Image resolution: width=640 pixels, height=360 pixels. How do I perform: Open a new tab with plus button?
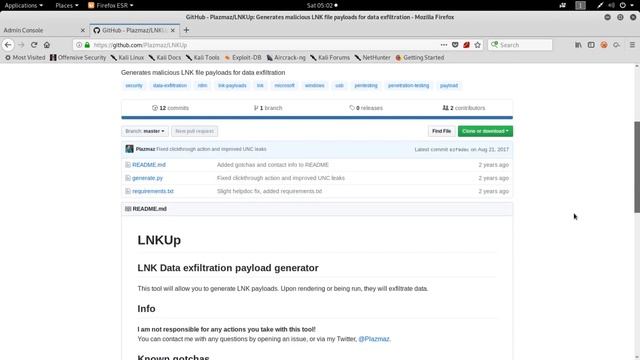(186, 30)
